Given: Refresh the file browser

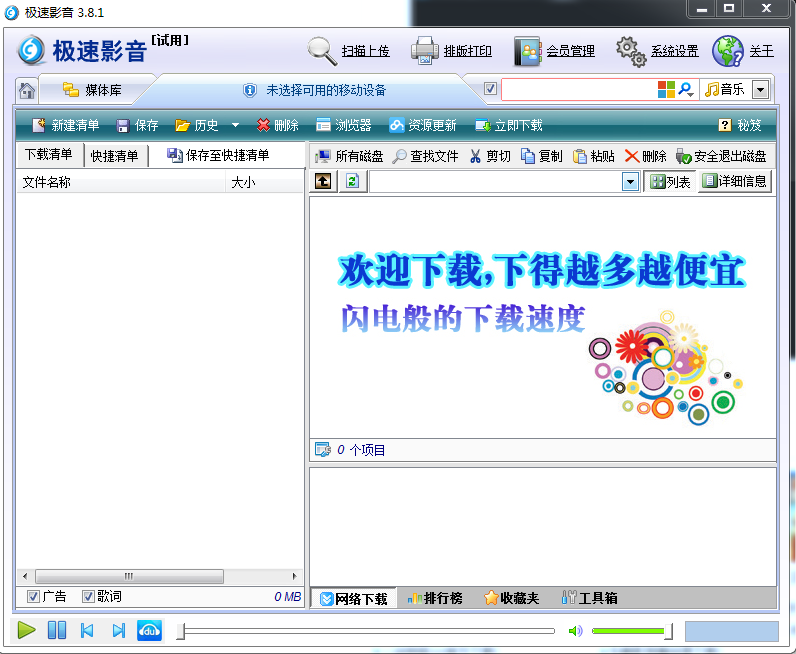Looking at the screenshot, I should (x=352, y=181).
